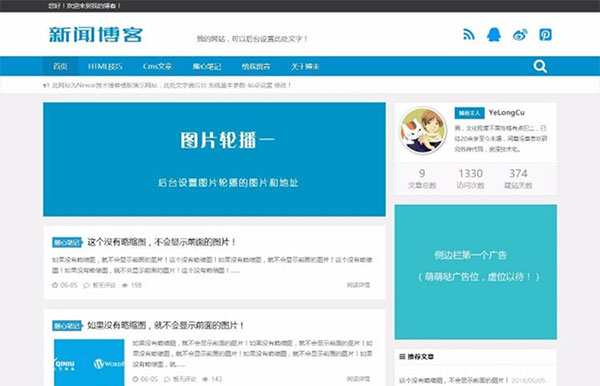Click clock icon on second article

point(135,379)
